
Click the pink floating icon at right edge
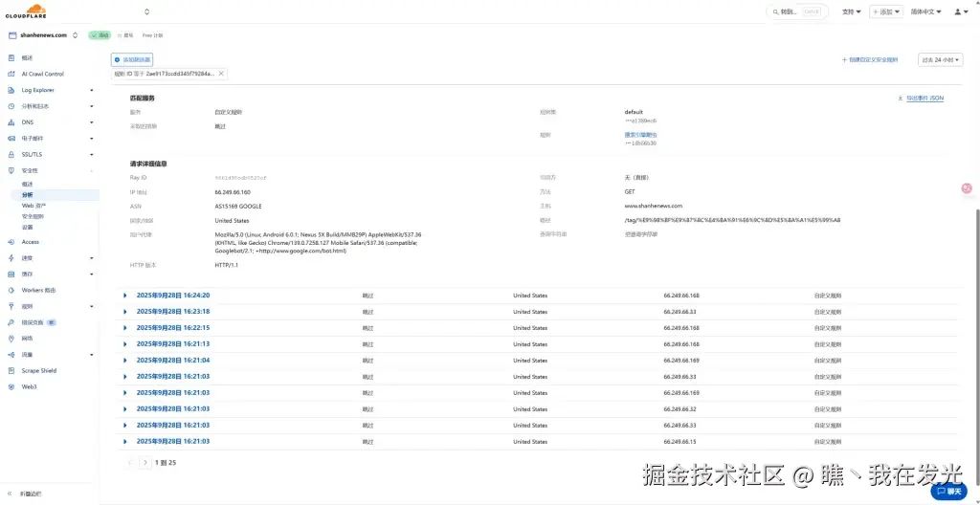[x=967, y=188]
